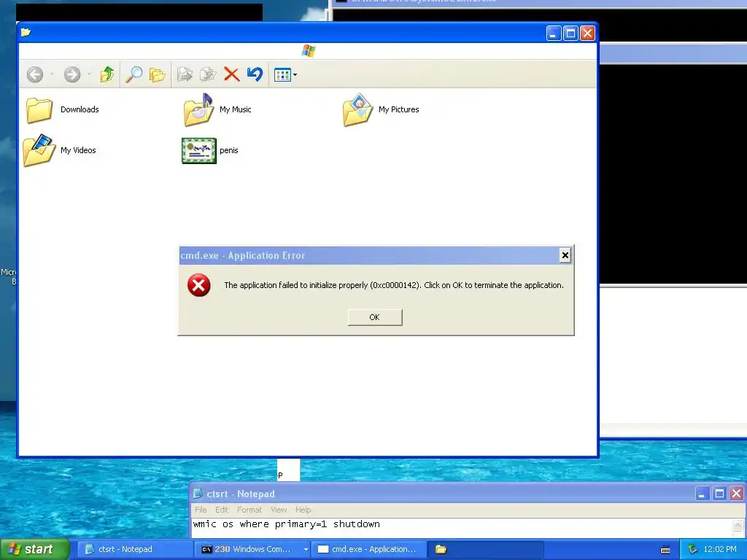Expand the Forward history dropdown arrow
Viewport: 747px width, 560px height.
point(89,75)
